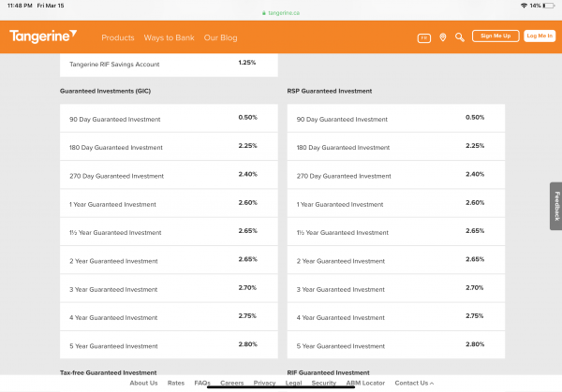
Task: Click the Tangerine logo
Action: tap(43, 36)
